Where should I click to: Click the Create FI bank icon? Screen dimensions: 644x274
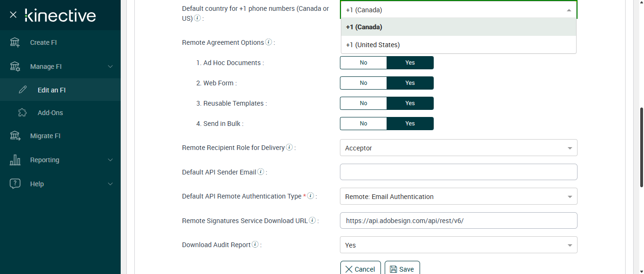pyautogui.click(x=15, y=42)
